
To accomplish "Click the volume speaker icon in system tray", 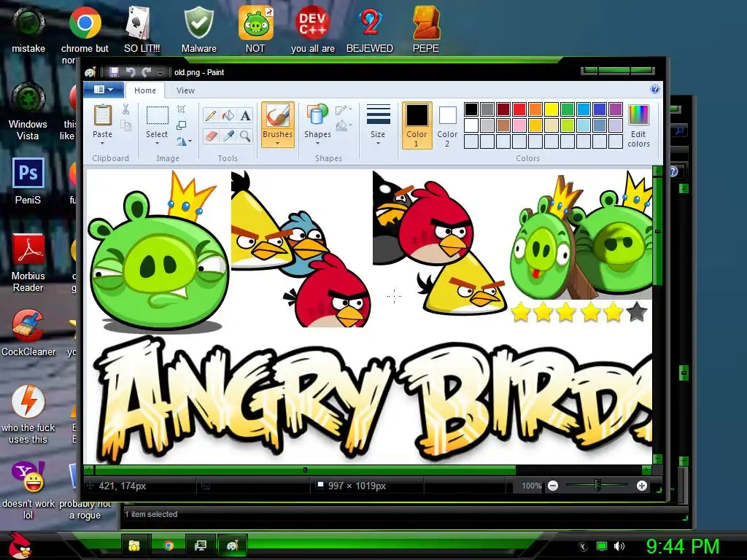I will pyautogui.click(x=619, y=546).
